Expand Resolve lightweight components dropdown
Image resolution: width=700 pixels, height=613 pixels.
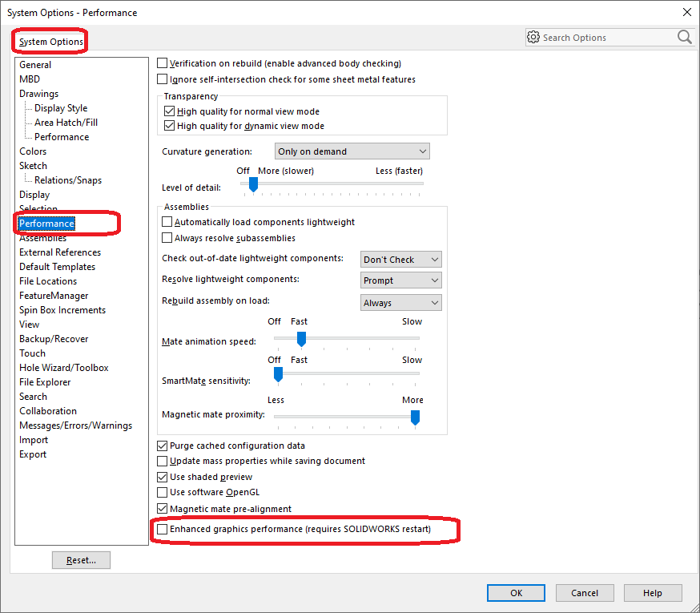point(400,280)
